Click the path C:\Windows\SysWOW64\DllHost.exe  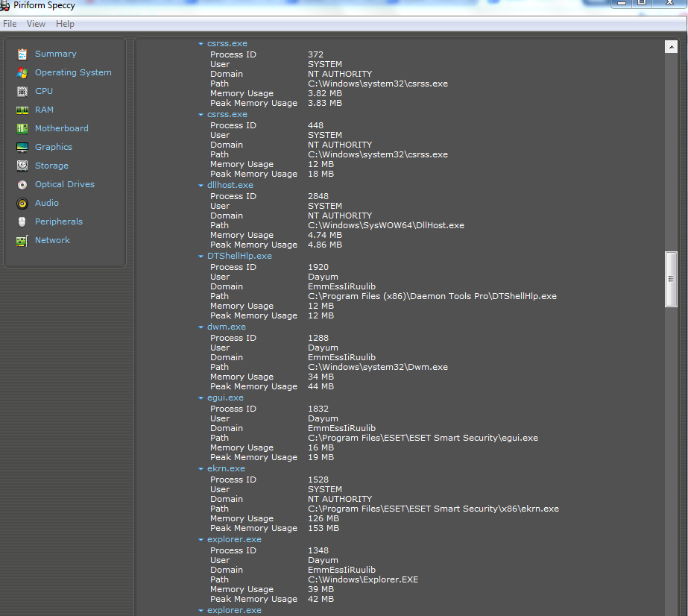click(x=386, y=225)
